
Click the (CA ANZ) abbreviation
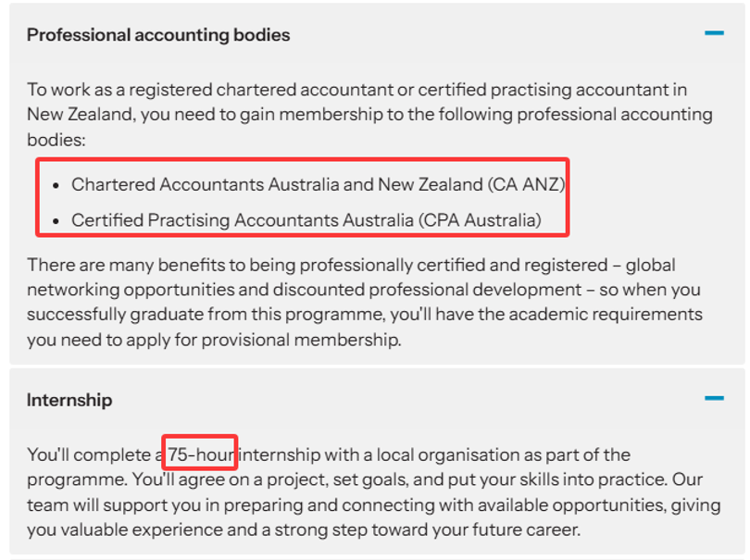click(525, 184)
